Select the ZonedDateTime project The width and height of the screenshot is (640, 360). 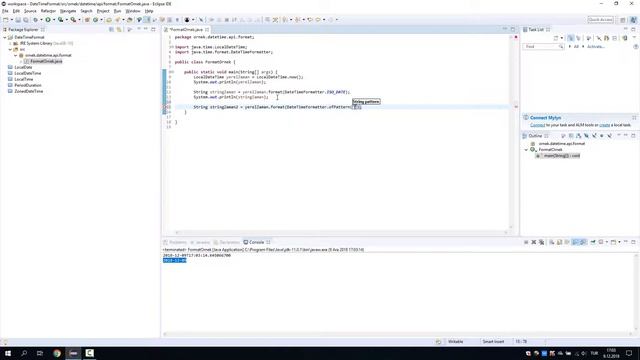[x=29, y=91]
